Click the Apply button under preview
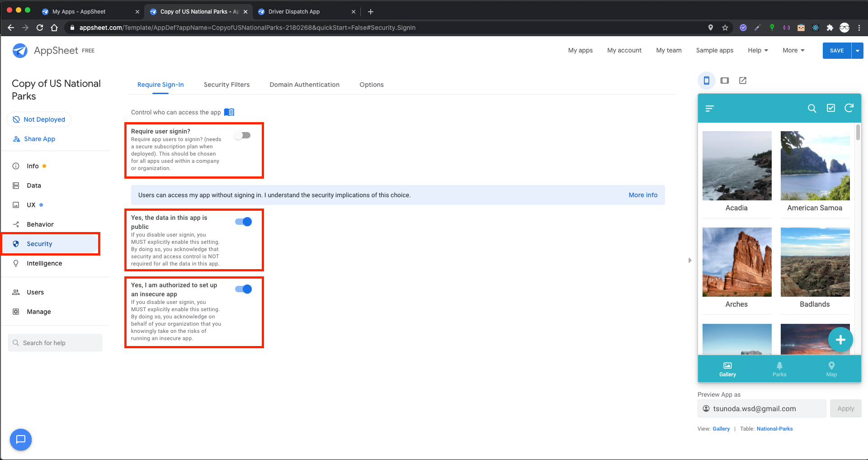 tap(845, 408)
